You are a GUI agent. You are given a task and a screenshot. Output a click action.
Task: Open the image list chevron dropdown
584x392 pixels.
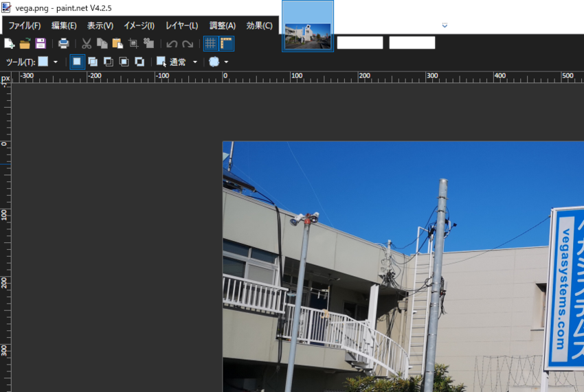click(445, 25)
